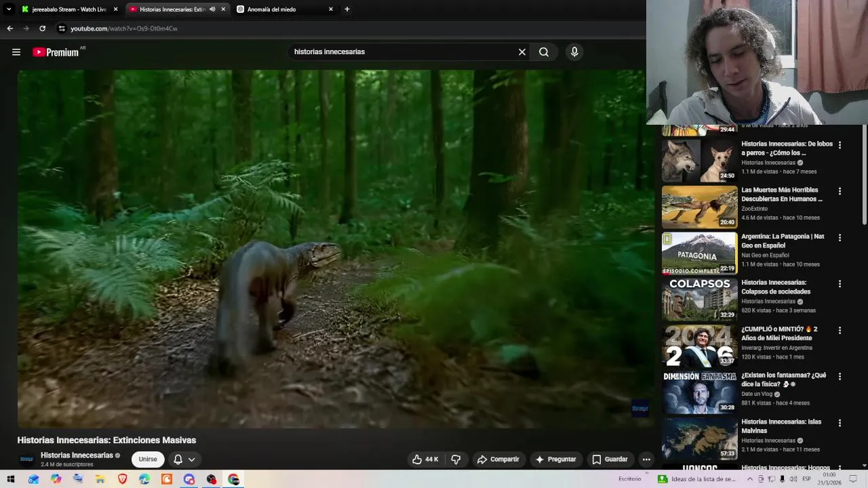Open options for Islas Malvinas video
868x488 pixels.
[x=840, y=423]
